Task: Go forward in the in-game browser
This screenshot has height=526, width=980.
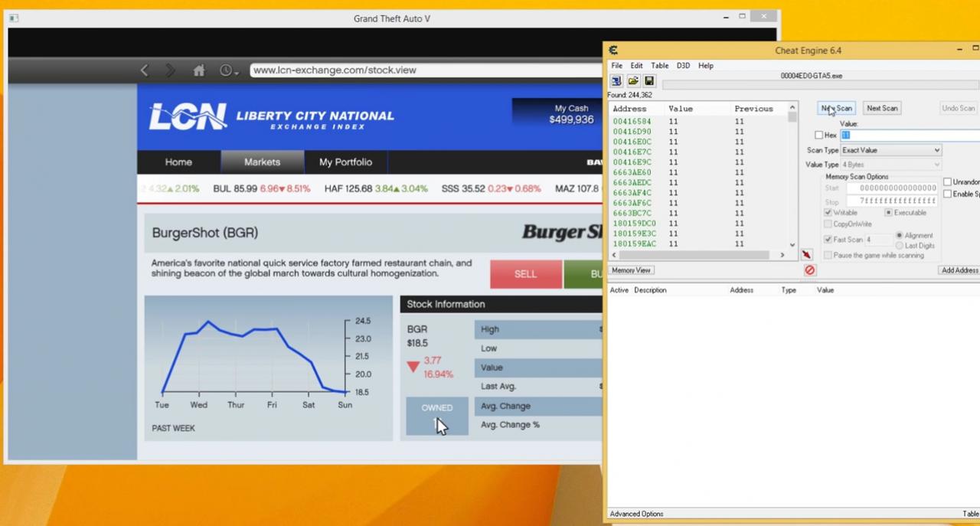Action: (x=170, y=70)
